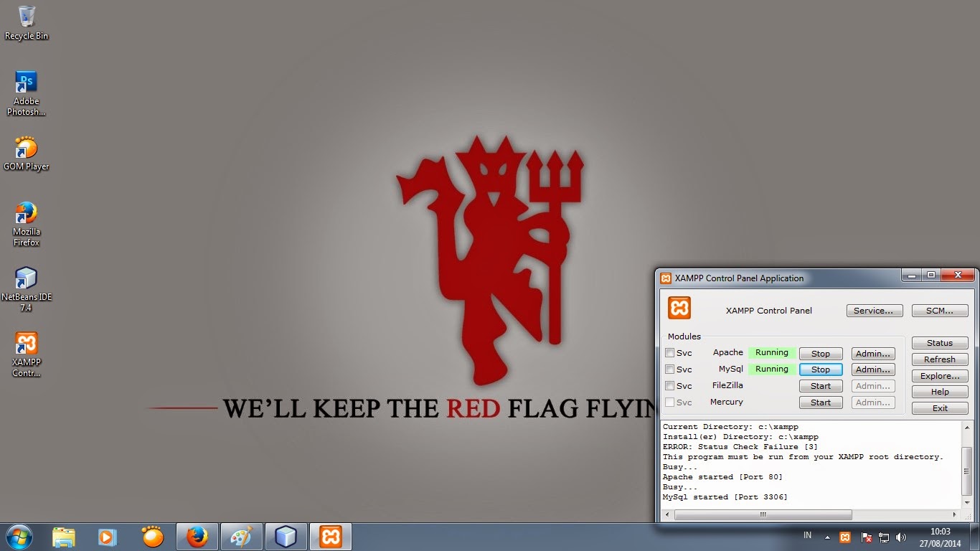Click the Explore... button
Screen dimensions: 980x551
pyautogui.click(x=940, y=376)
